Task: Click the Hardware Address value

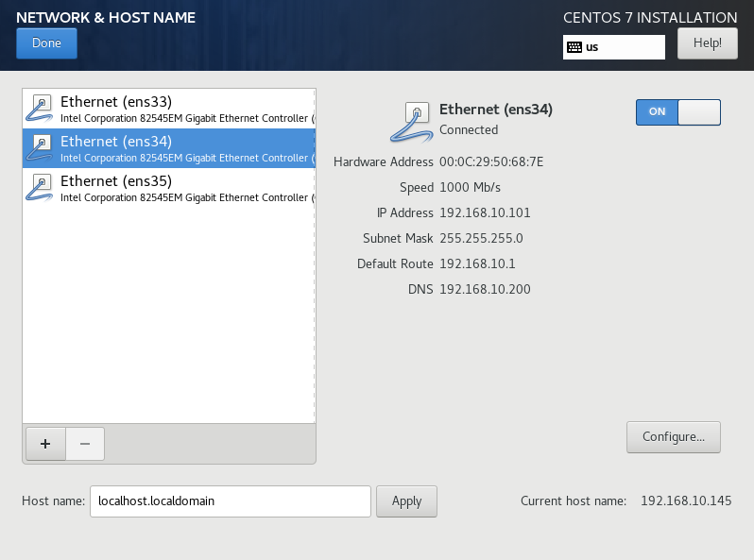Action: coord(491,161)
